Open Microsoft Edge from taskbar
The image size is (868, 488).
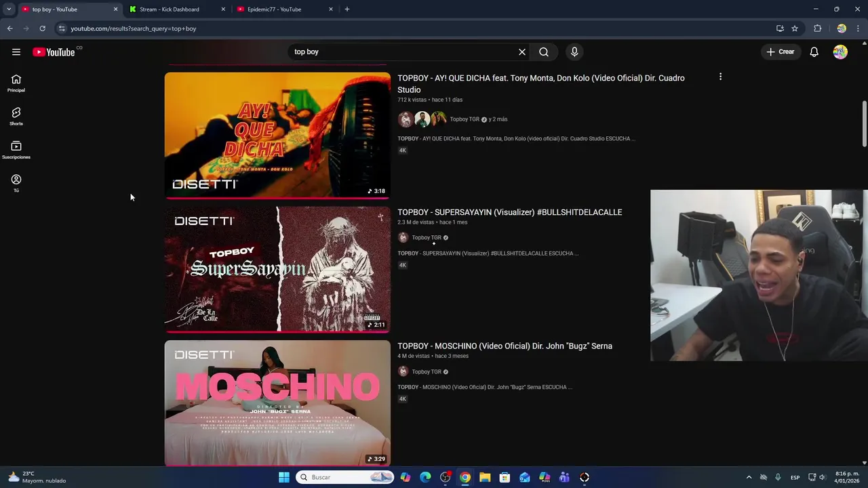point(425,477)
